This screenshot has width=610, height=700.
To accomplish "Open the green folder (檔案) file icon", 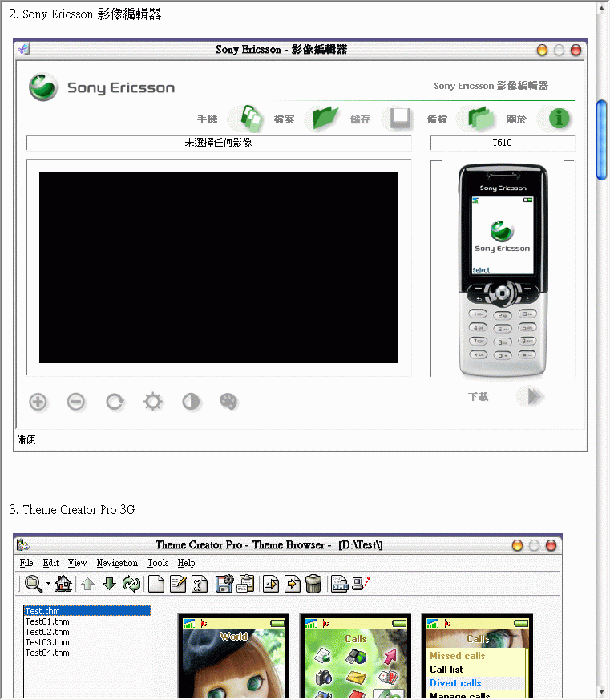I will pos(325,118).
